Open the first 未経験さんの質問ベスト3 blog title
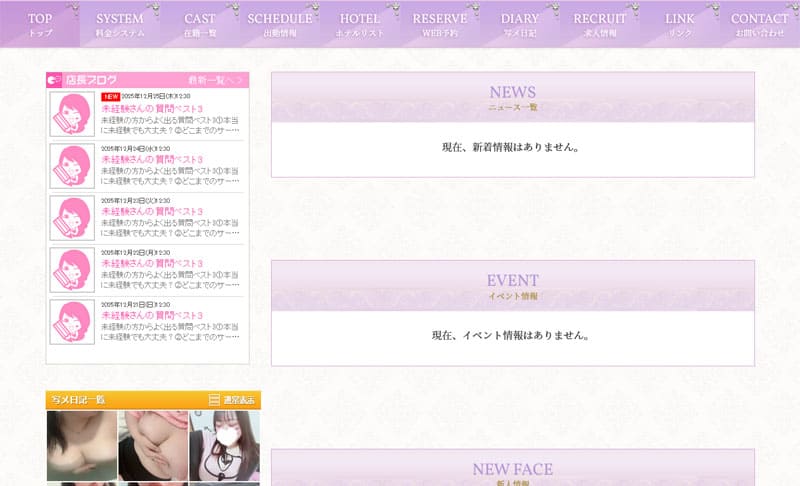 tap(152, 108)
